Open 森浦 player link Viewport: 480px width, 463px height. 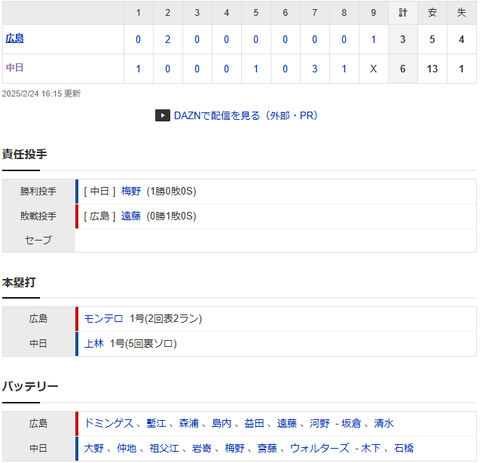click(x=189, y=423)
